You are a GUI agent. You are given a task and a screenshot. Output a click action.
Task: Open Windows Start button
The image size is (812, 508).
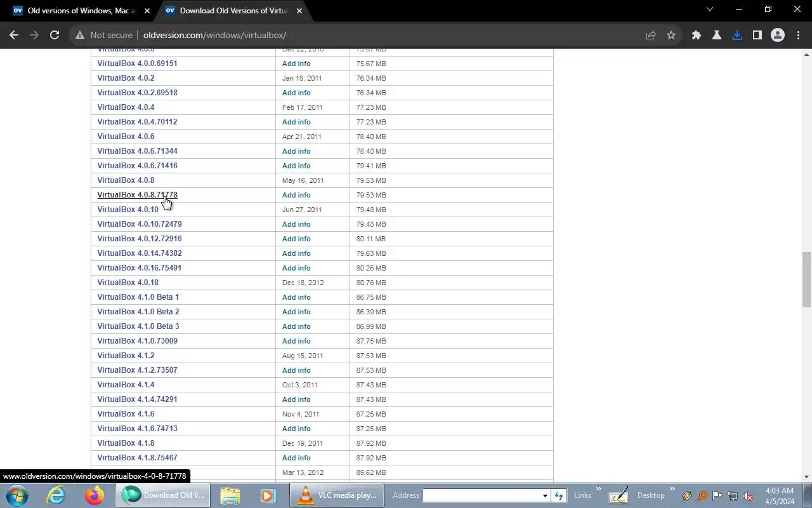[17, 495]
